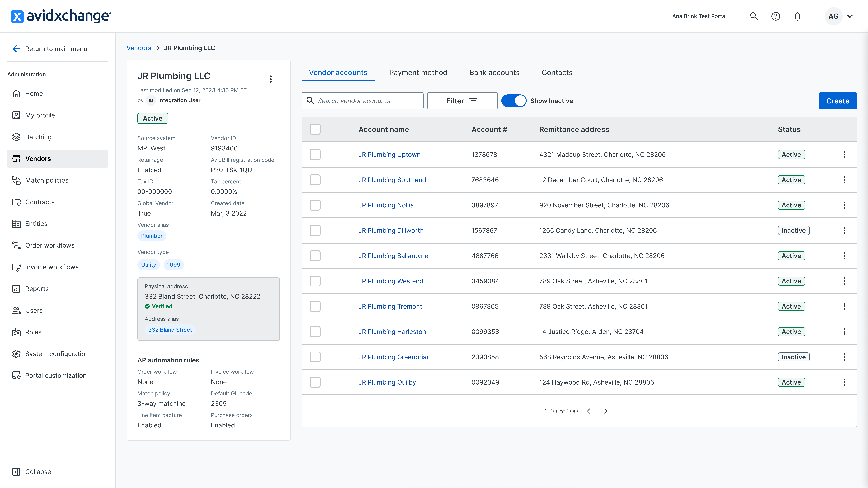The image size is (868, 488).
Task: Open Invoice workflows in sidebar menu
Action: tap(58, 267)
